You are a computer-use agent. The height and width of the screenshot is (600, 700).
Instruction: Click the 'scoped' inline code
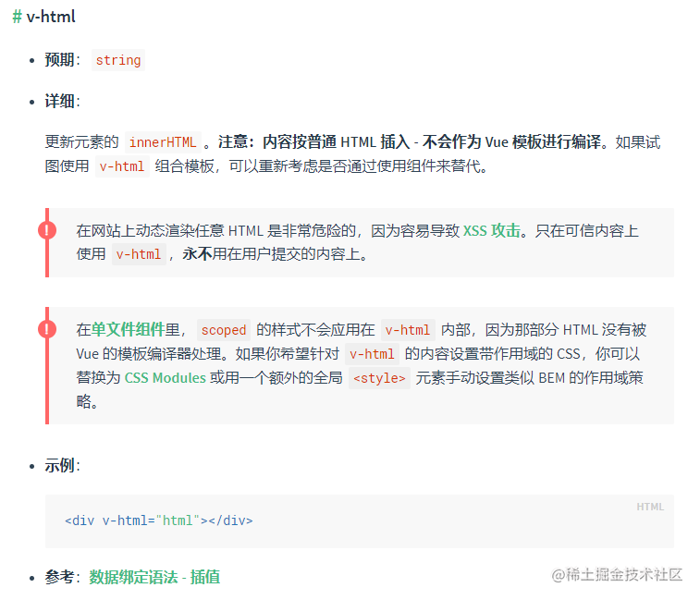tap(224, 330)
